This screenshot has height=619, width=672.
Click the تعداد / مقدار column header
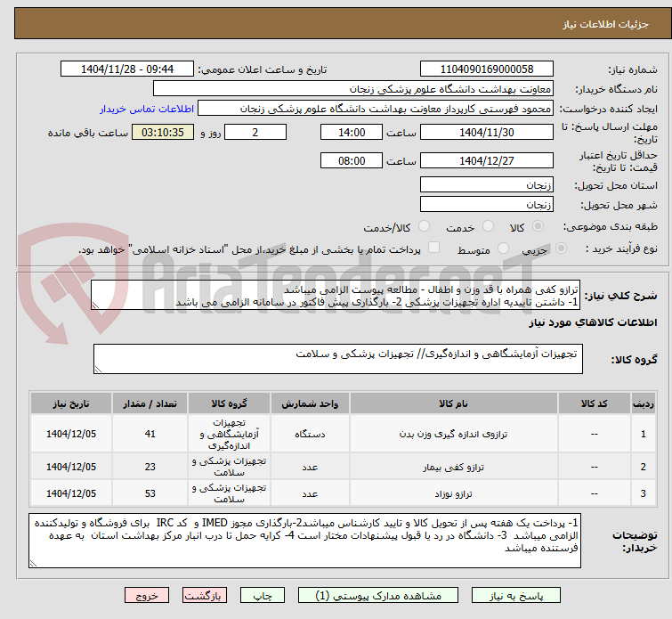point(150,403)
